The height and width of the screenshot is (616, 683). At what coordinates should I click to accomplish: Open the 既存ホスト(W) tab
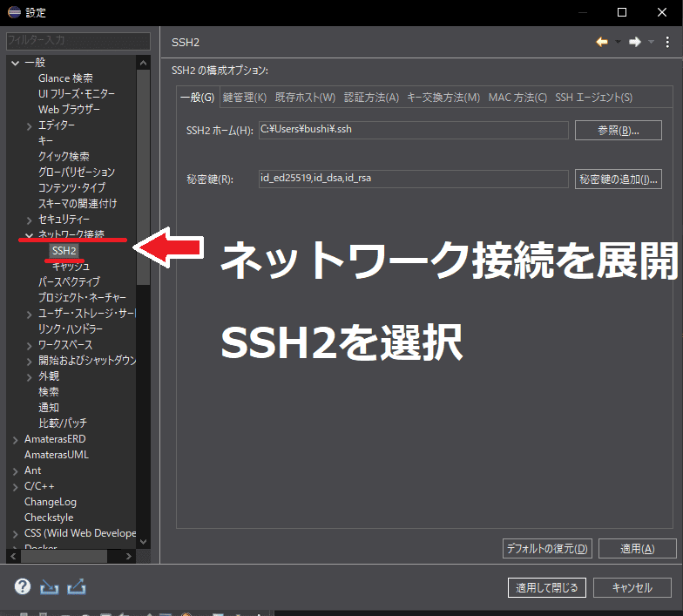(x=305, y=98)
